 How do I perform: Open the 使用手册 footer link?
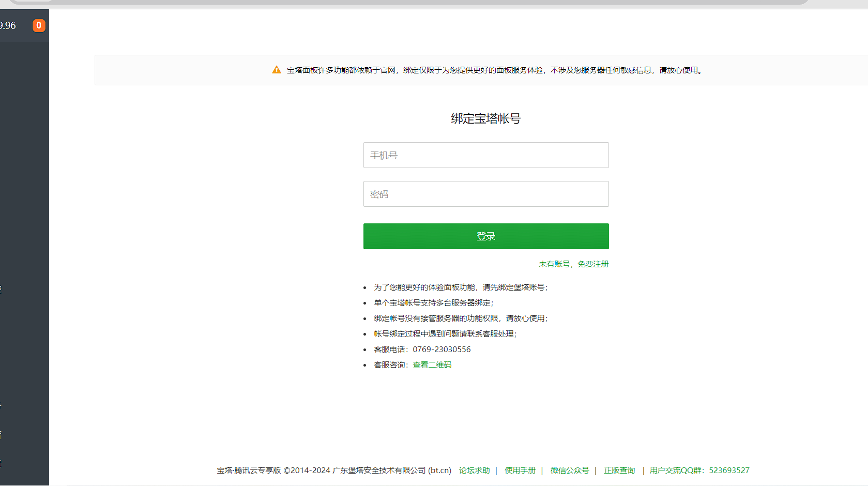[520, 470]
